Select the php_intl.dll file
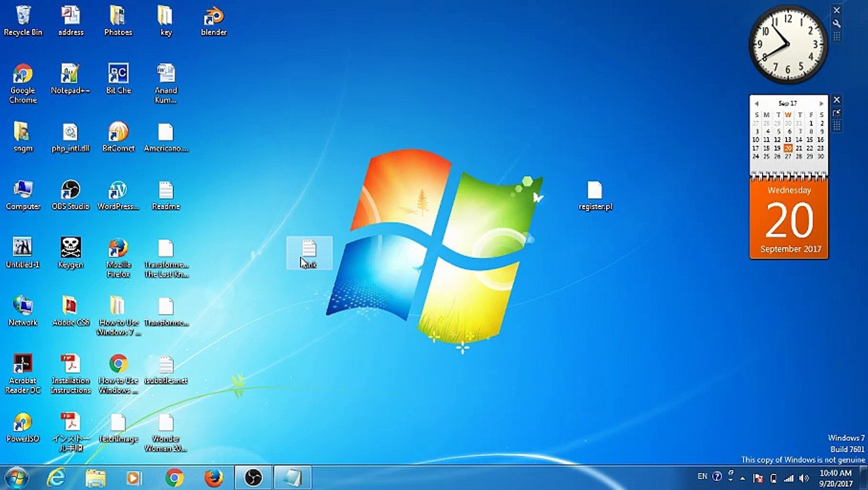Screen dimensions: 868x490 [70, 137]
